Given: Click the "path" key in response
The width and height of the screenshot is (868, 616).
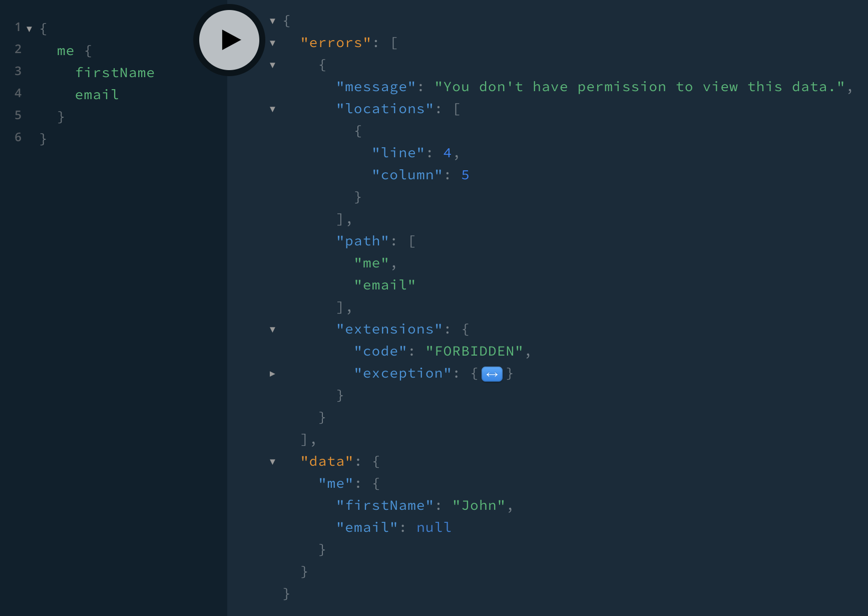Looking at the screenshot, I should [x=362, y=241].
